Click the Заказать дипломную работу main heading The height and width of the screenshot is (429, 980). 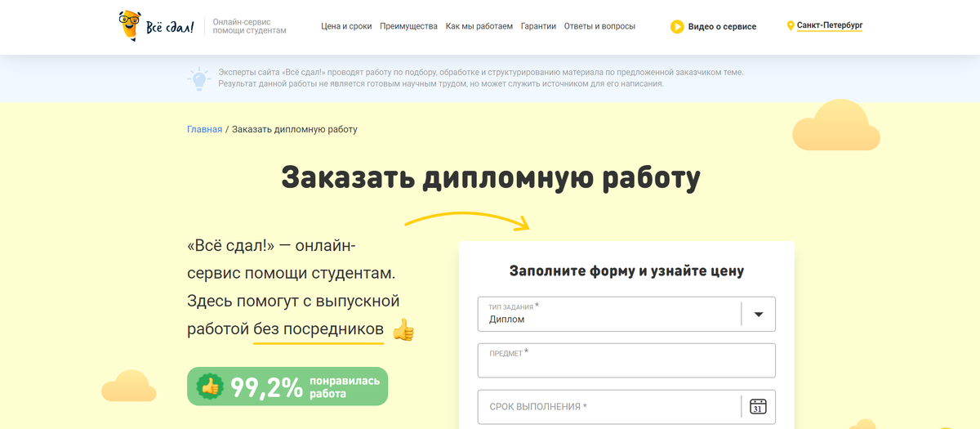490,177
